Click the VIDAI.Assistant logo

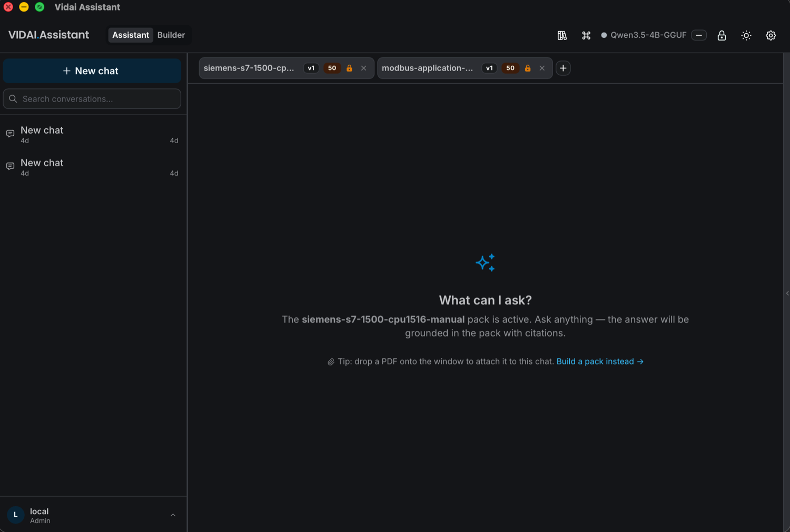pyautogui.click(x=48, y=35)
